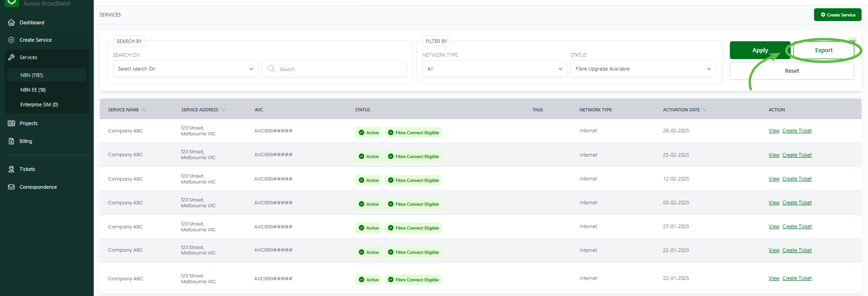Click the Dashboard home icon
868x296 pixels.
tap(11, 23)
